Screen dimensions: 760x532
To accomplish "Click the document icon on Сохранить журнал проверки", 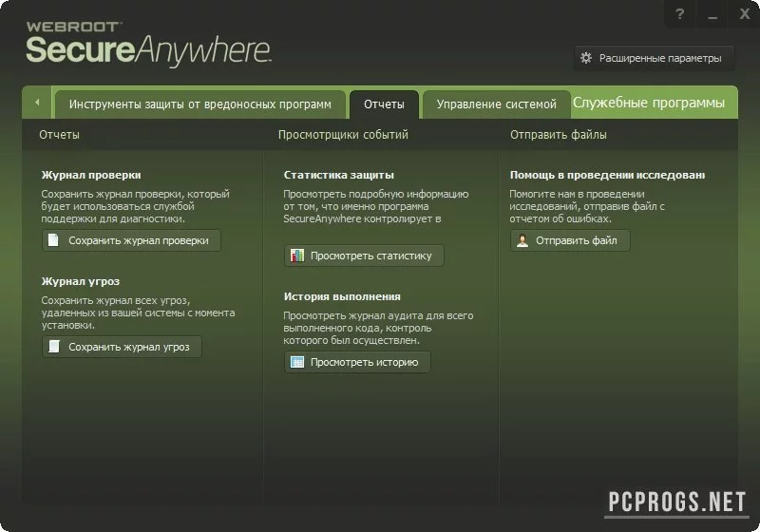I will click(53, 239).
